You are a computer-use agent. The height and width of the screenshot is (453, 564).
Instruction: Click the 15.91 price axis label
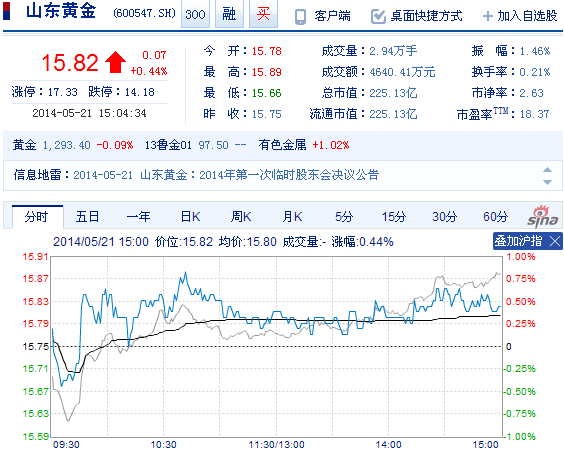[x=35, y=257]
